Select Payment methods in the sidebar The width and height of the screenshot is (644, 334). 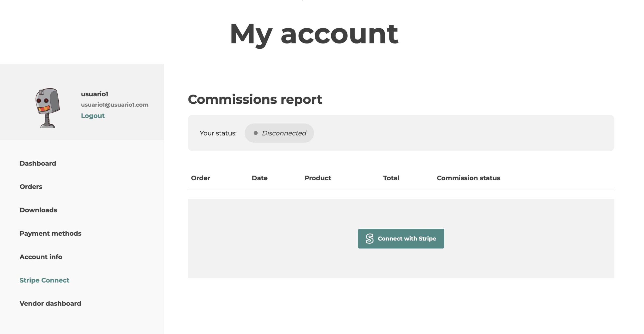pos(51,233)
